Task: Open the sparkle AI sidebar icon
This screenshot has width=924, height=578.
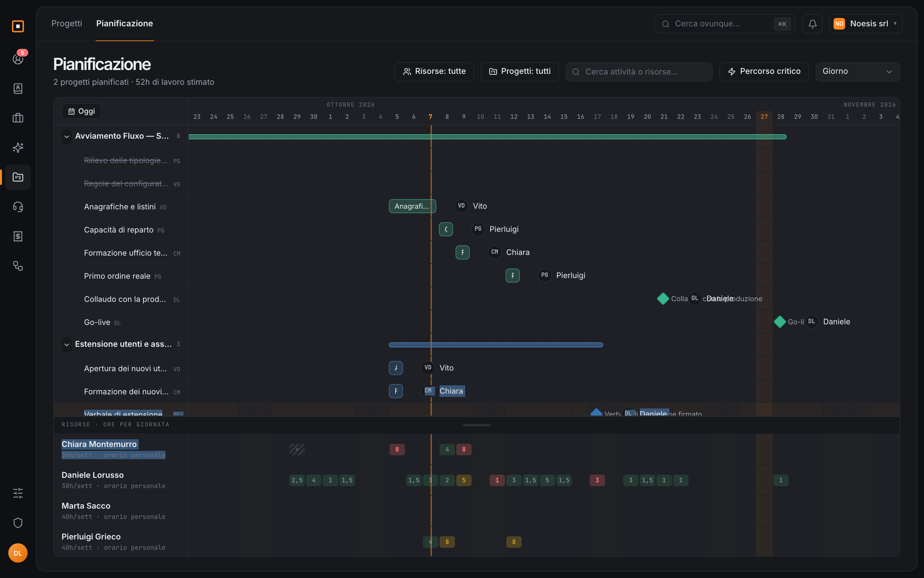Action: (18, 148)
